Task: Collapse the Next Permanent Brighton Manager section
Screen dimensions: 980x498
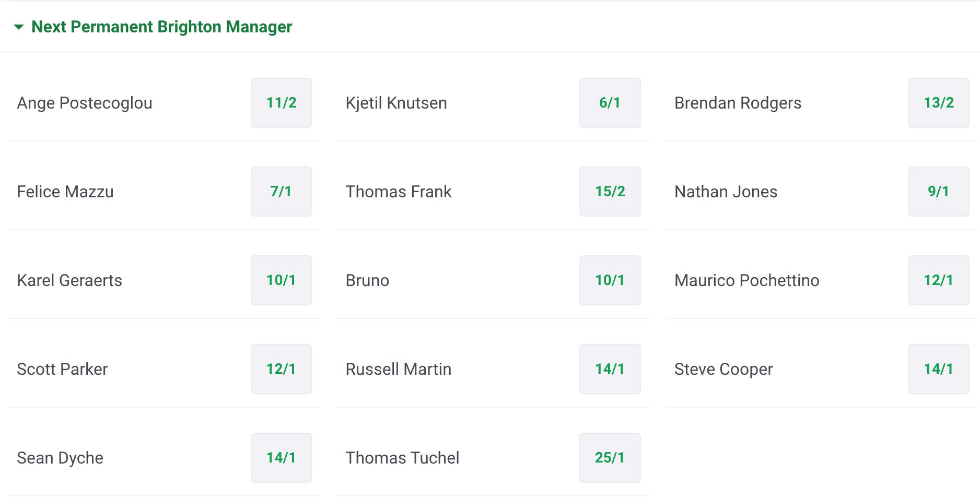Action: [19, 27]
